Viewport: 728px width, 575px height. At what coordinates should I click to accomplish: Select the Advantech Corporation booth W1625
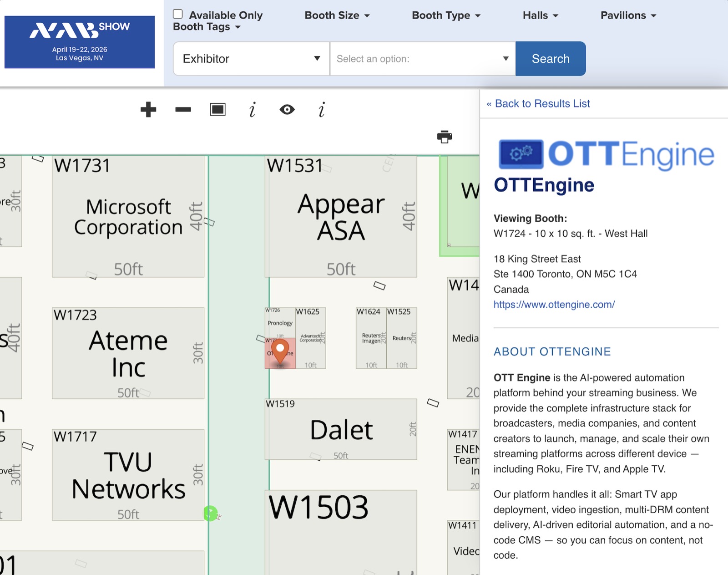tap(311, 338)
